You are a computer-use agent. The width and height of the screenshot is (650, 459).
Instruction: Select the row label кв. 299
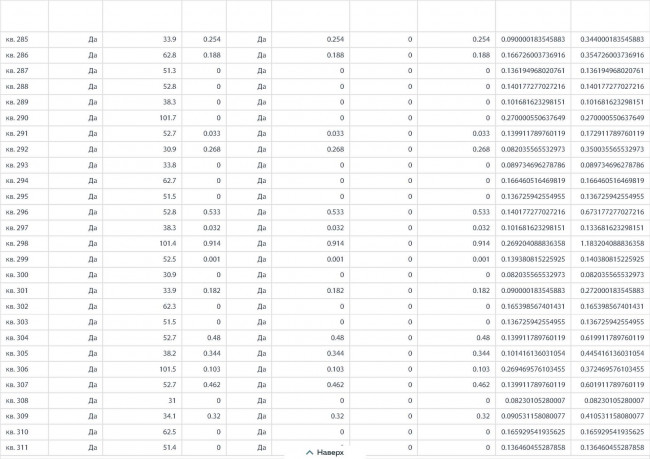(17, 259)
